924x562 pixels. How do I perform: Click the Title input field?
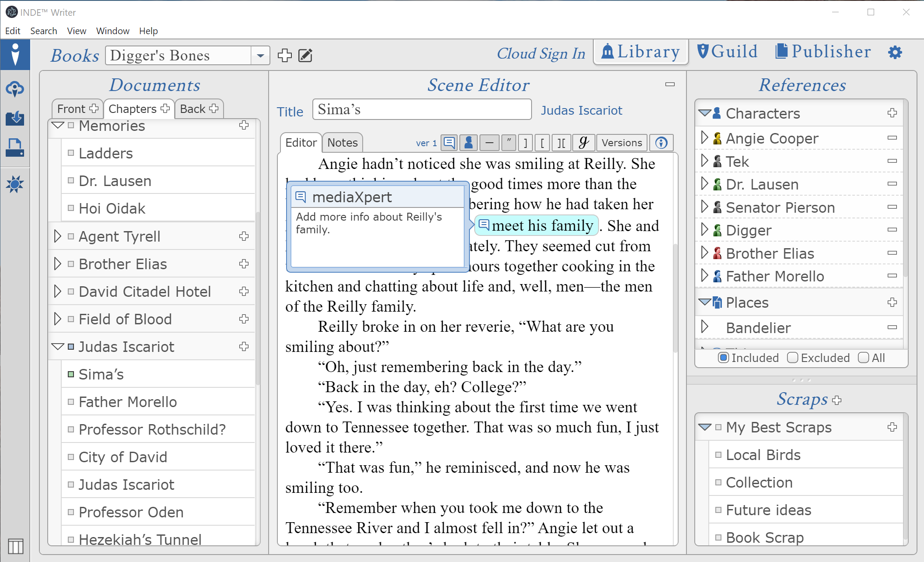click(x=422, y=109)
